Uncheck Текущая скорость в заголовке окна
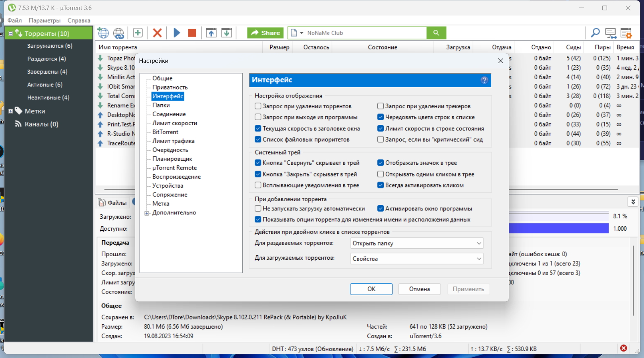 click(258, 128)
